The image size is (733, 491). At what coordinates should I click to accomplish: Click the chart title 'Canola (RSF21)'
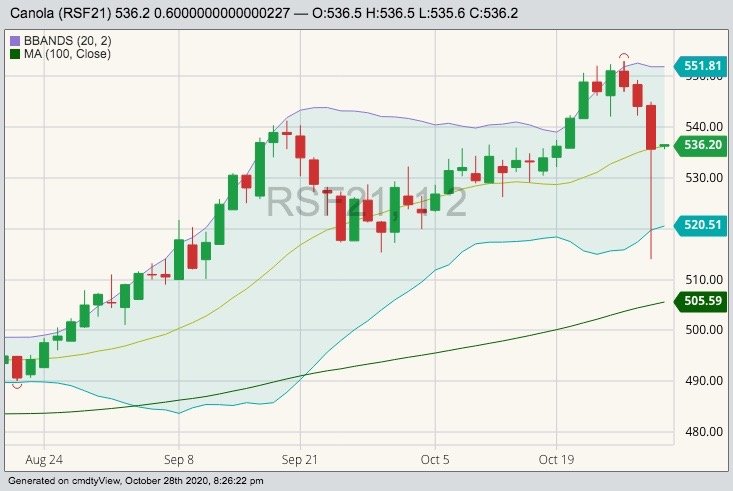tap(61, 13)
